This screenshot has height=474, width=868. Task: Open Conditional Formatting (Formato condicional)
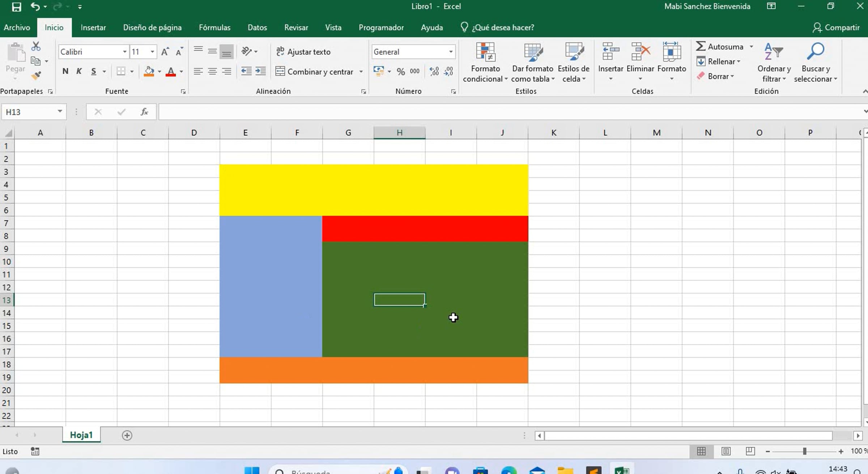coord(485,62)
